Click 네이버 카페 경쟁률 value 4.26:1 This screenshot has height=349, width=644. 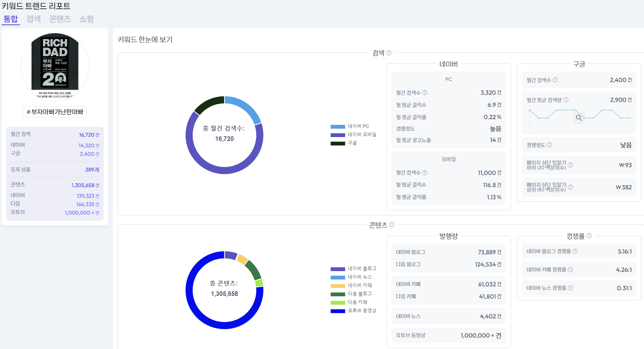(x=624, y=270)
